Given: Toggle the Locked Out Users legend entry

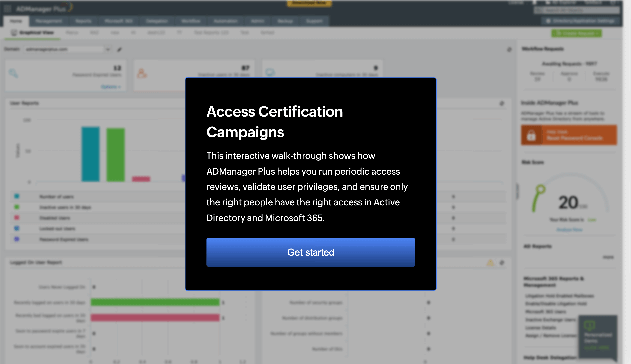Looking at the screenshot, I should tap(57, 228).
